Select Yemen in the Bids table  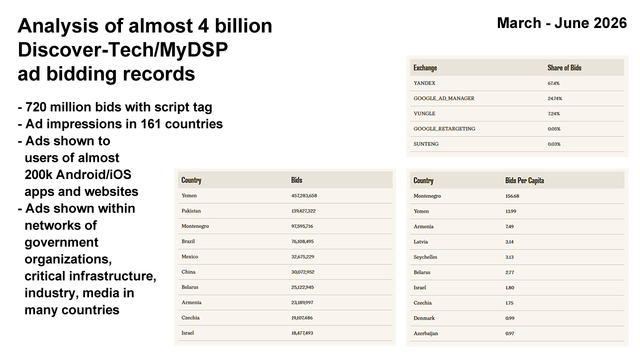[285, 196]
